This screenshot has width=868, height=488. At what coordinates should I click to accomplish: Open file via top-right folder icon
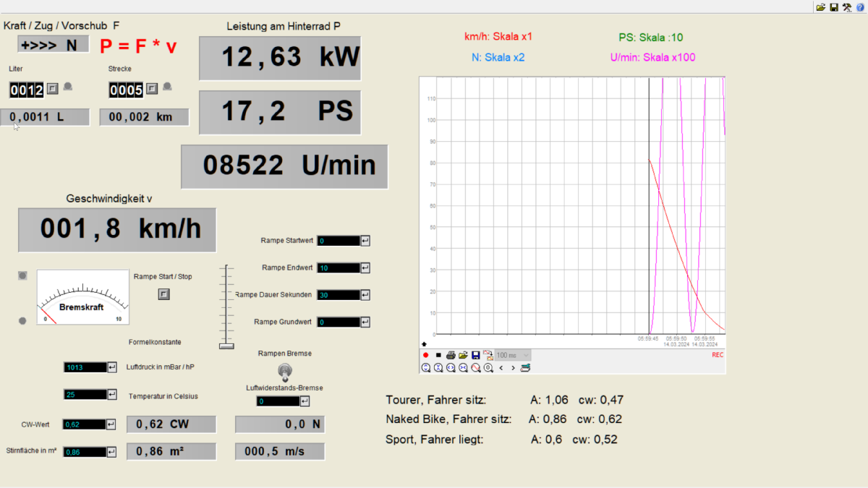coord(821,7)
